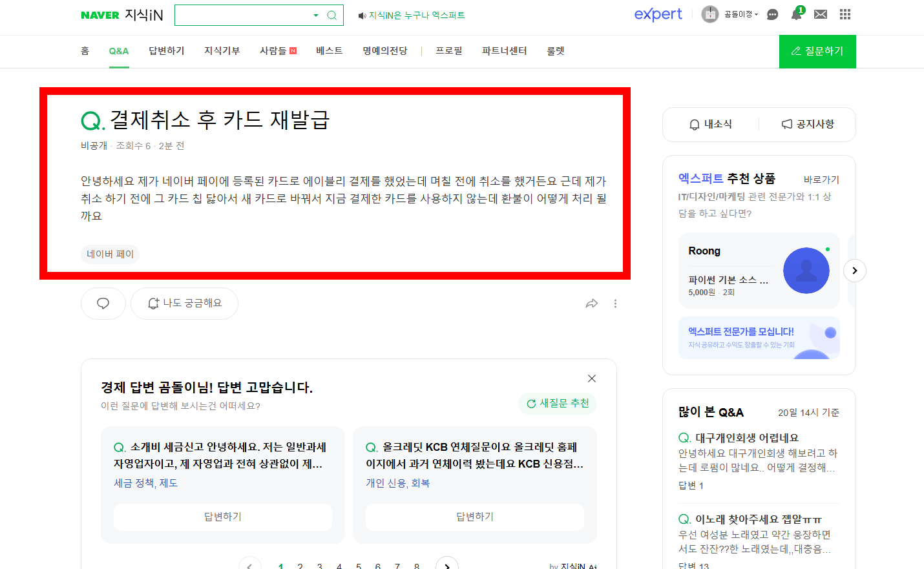Click the 세금 정책, 제도 category link
This screenshot has height=569, width=924.
[145, 483]
